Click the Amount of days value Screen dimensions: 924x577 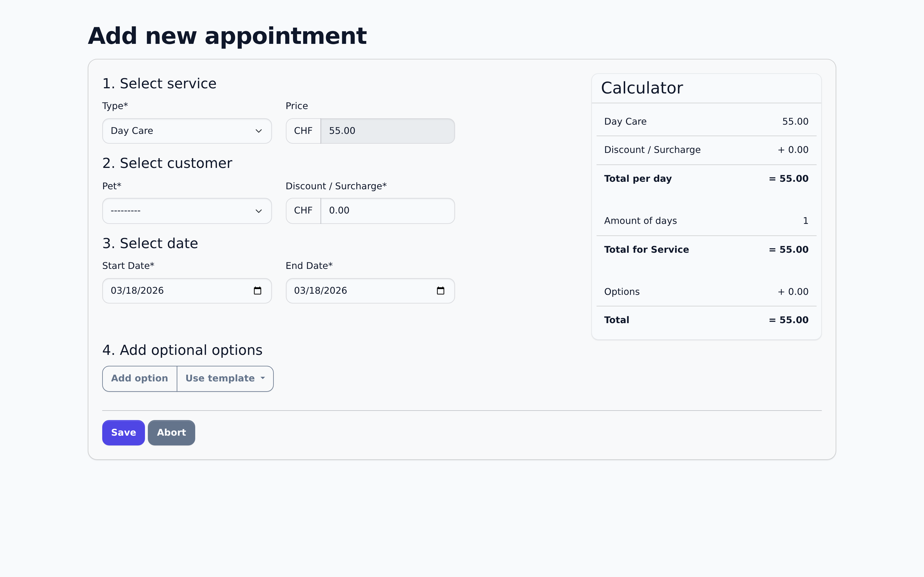805,221
